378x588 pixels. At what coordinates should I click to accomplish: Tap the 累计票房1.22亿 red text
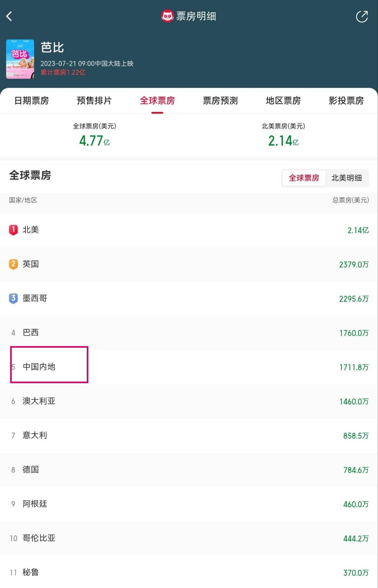(63, 72)
